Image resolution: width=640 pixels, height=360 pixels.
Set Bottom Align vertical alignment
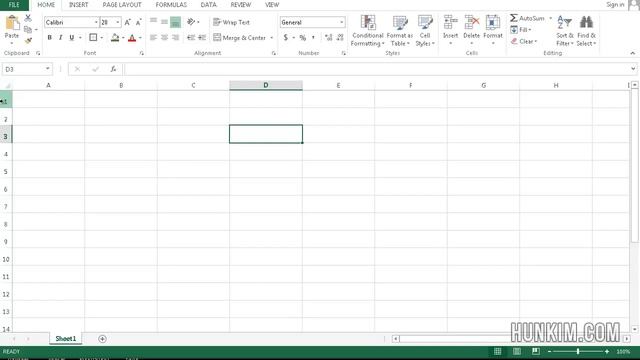pos(176,22)
